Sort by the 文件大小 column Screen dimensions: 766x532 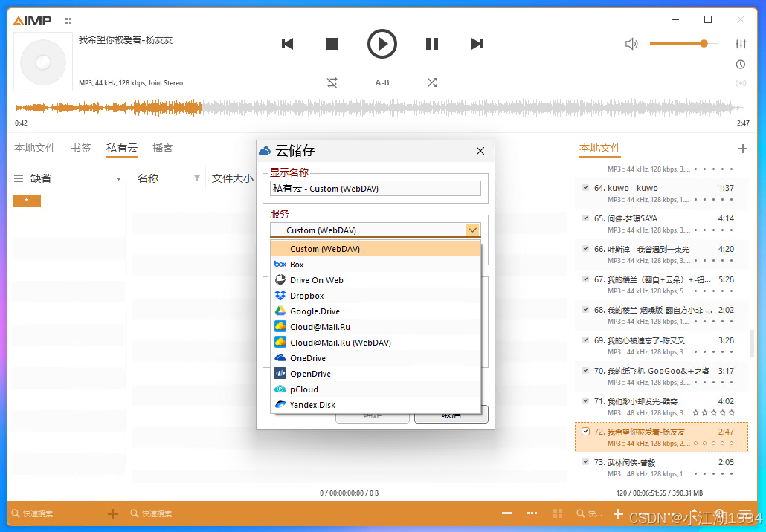pyautogui.click(x=233, y=178)
